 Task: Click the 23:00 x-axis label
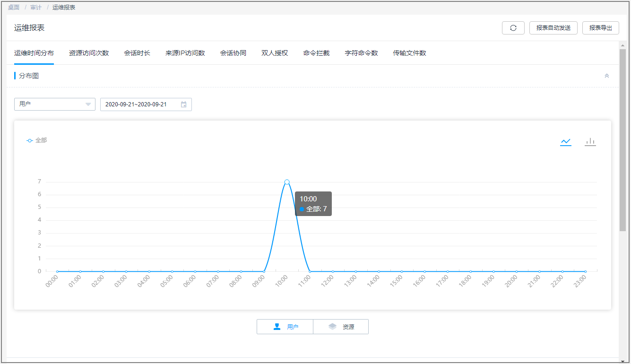point(580,281)
